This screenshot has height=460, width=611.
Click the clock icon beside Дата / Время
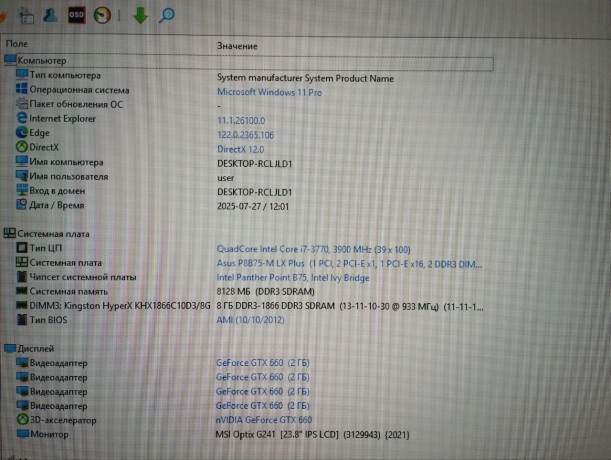[21, 204]
